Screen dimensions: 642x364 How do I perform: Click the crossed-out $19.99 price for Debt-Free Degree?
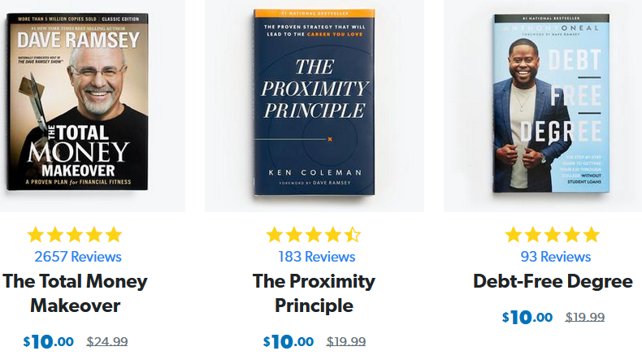(x=585, y=318)
